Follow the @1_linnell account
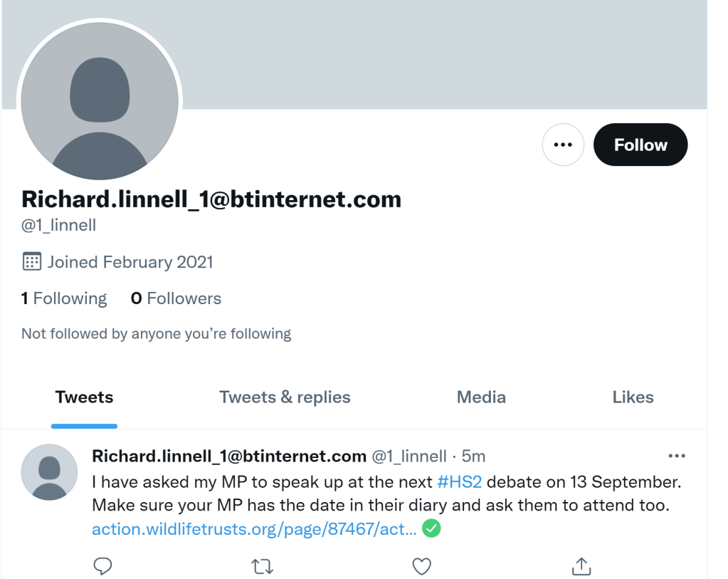 point(640,145)
